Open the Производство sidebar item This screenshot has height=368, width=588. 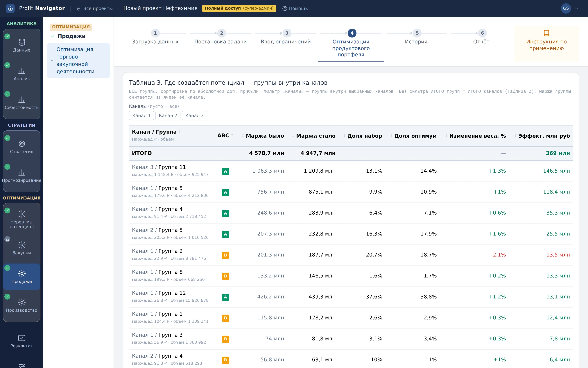[x=22, y=305]
